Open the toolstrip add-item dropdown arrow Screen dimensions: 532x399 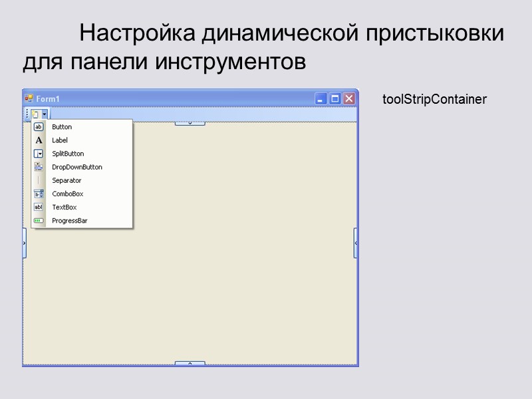tap(45, 114)
